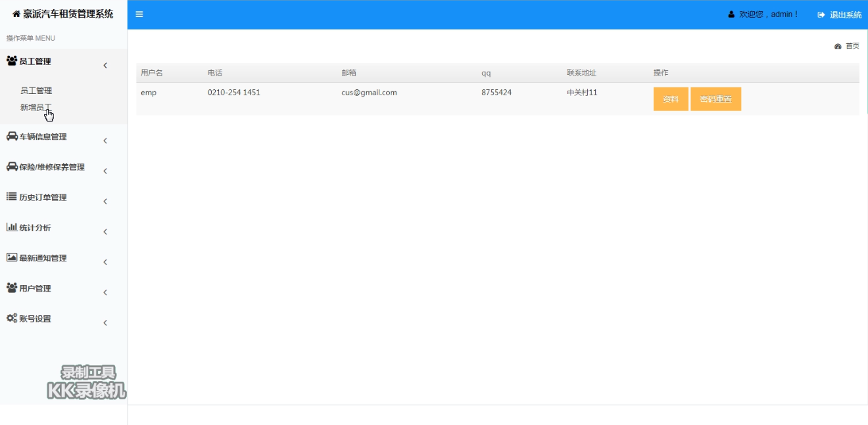The height and width of the screenshot is (425, 868).
Task: Click the 用户名 column header
Action: [152, 73]
